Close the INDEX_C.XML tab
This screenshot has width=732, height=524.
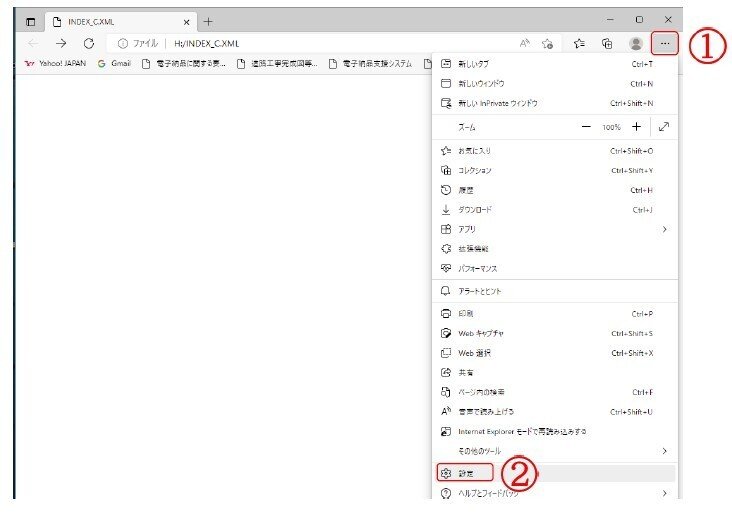186,22
